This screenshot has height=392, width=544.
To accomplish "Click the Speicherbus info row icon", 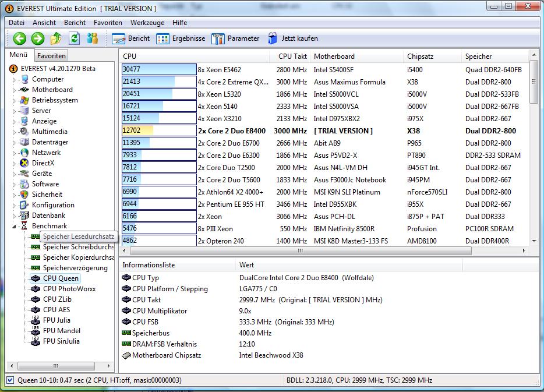I will (x=126, y=333).
